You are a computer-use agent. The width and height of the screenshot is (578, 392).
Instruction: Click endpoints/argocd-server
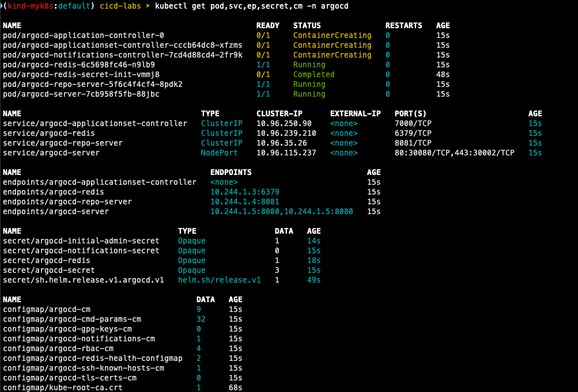(56, 212)
